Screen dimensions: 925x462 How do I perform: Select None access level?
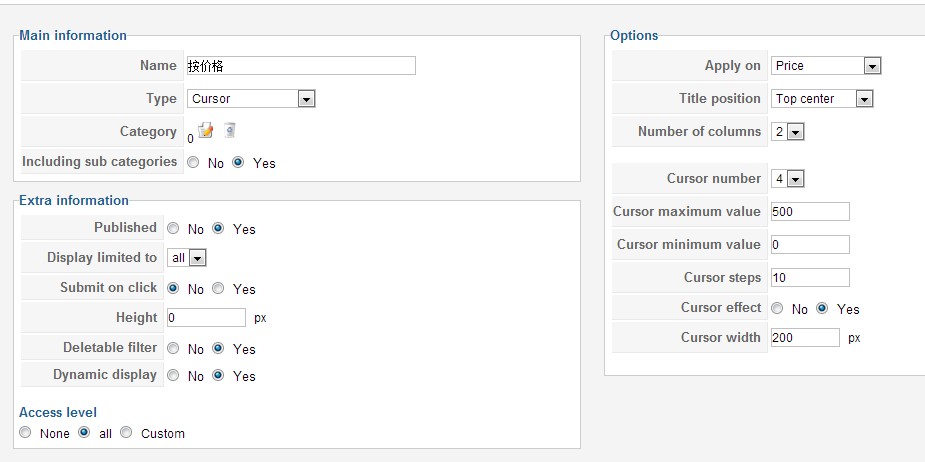[25, 432]
